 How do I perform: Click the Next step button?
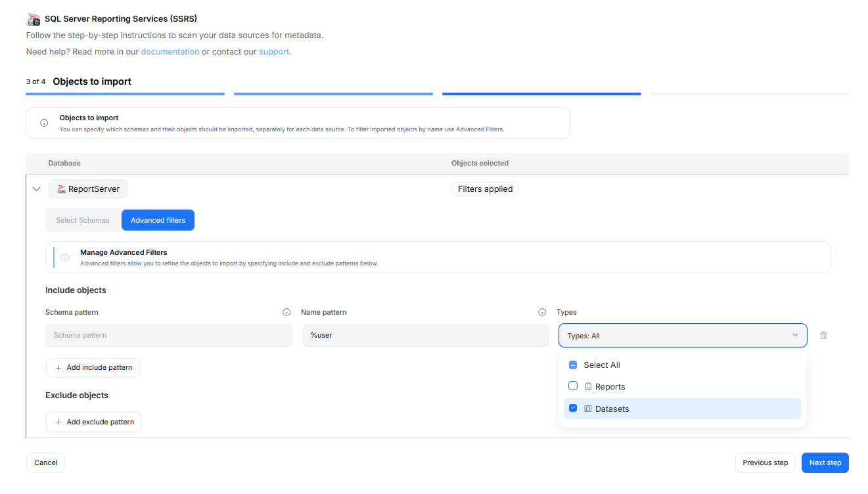[825, 462]
